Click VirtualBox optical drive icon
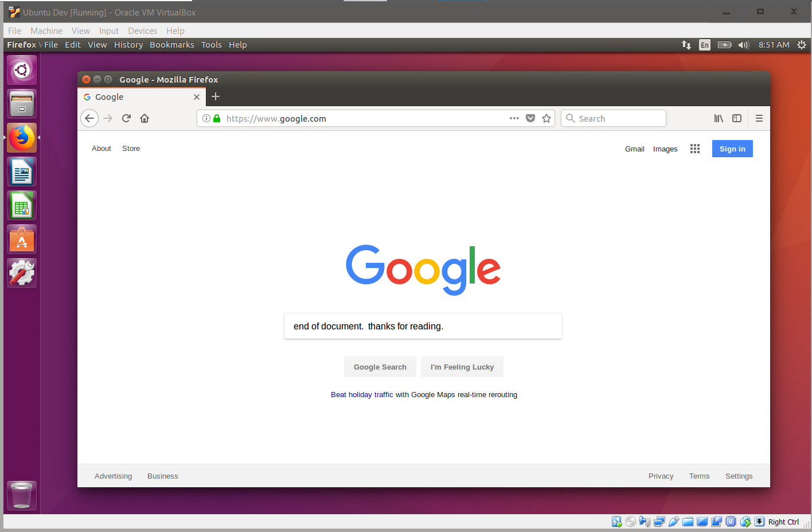812x532 pixels. 630,522
